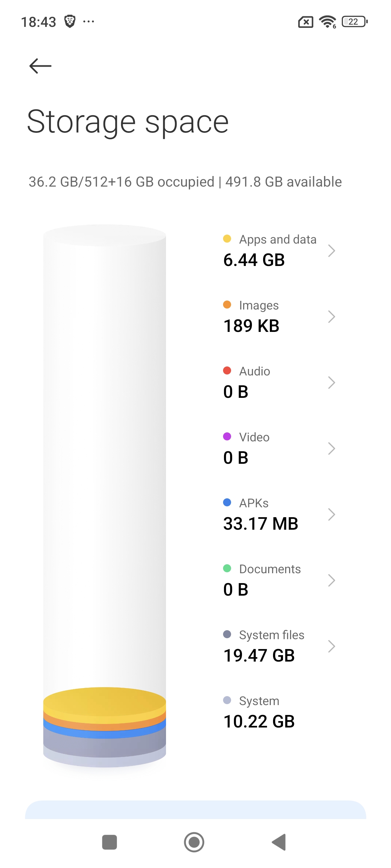Expand the Apps and data chevron
391x868 pixels.
point(331,250)
